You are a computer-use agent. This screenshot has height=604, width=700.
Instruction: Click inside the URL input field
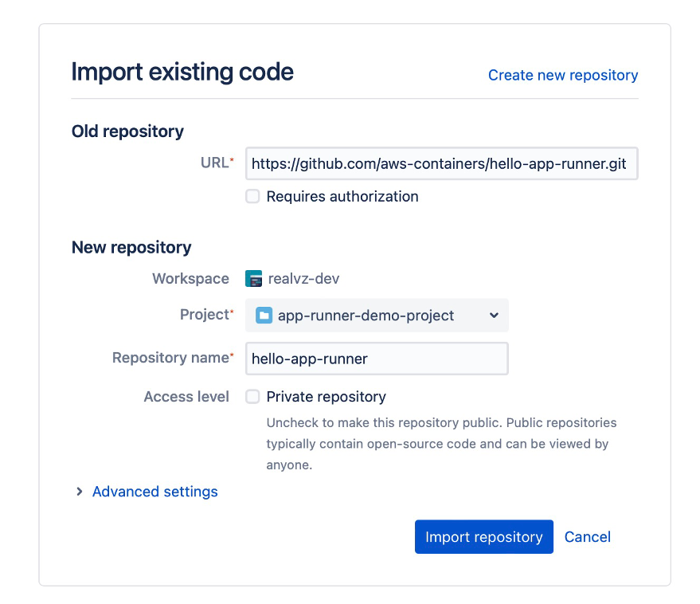click(x=441, y=163)
